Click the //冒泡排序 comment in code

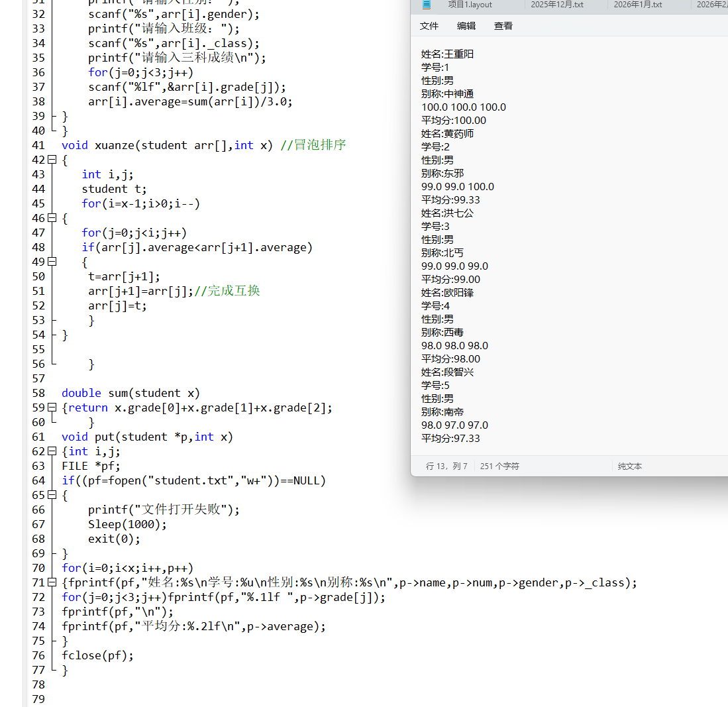tap(313, 145)
